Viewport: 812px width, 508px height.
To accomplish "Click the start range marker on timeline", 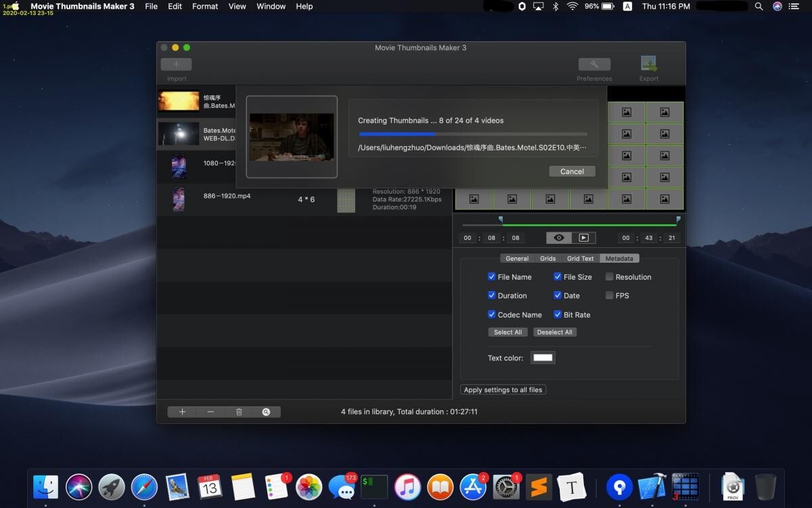I will point(501,219).
